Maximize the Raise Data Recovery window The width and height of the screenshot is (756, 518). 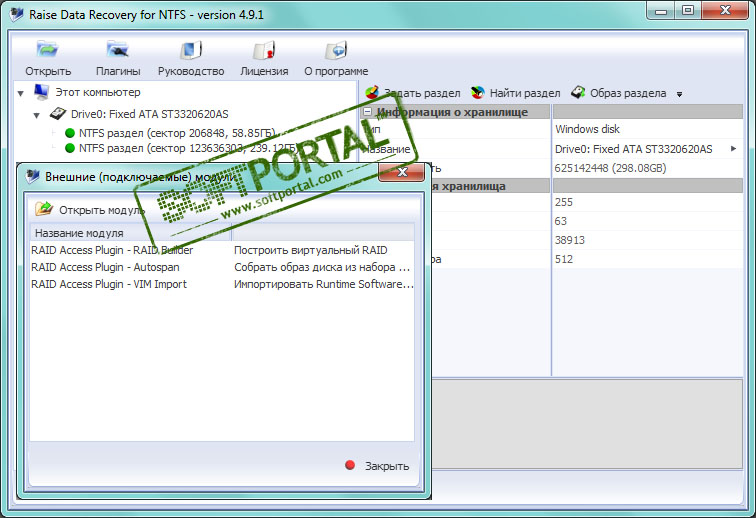pos(688,11)
